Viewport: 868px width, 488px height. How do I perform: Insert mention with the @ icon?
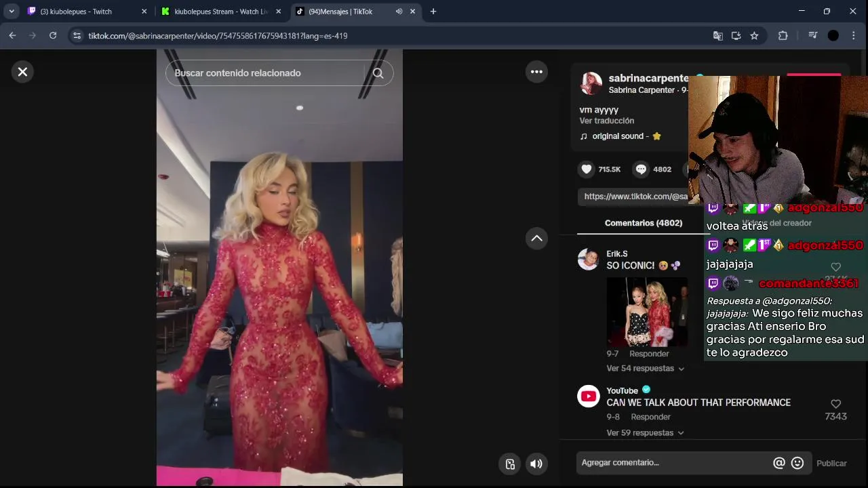[x=779, y=463]
